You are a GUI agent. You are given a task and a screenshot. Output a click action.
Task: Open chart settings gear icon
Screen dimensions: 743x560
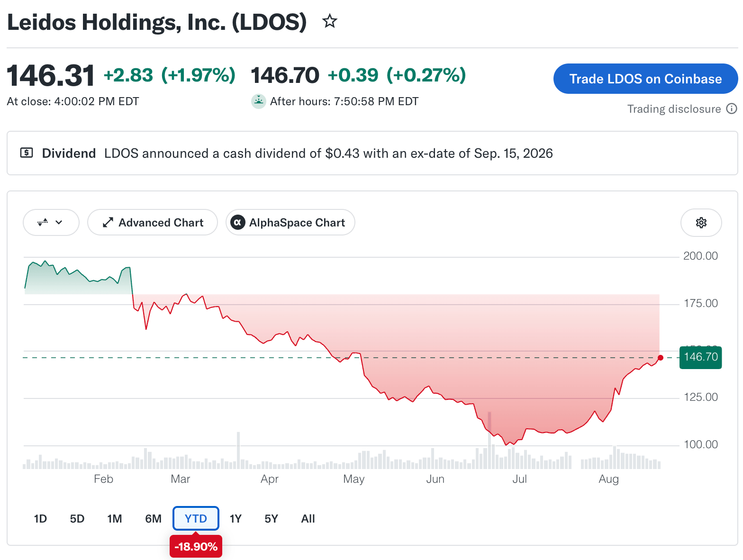pos(701,223)
